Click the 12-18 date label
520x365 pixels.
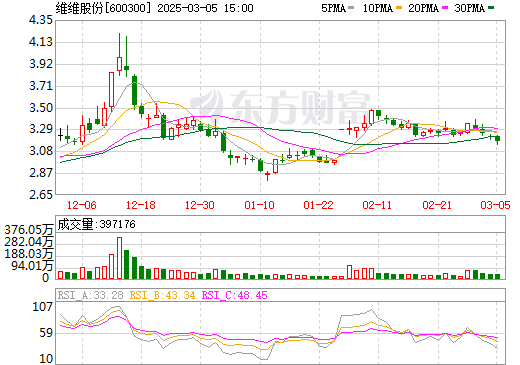click(x=141, y=205)
